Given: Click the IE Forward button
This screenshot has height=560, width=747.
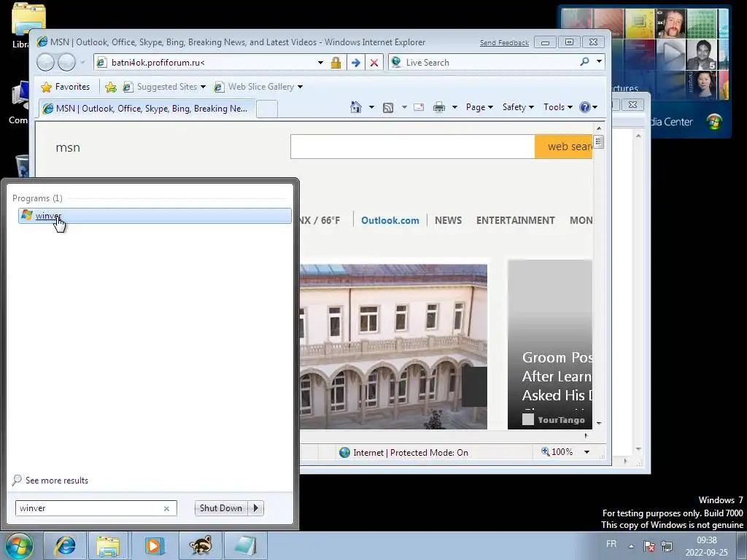Looking at the screenshot, I should pos(66,63).
